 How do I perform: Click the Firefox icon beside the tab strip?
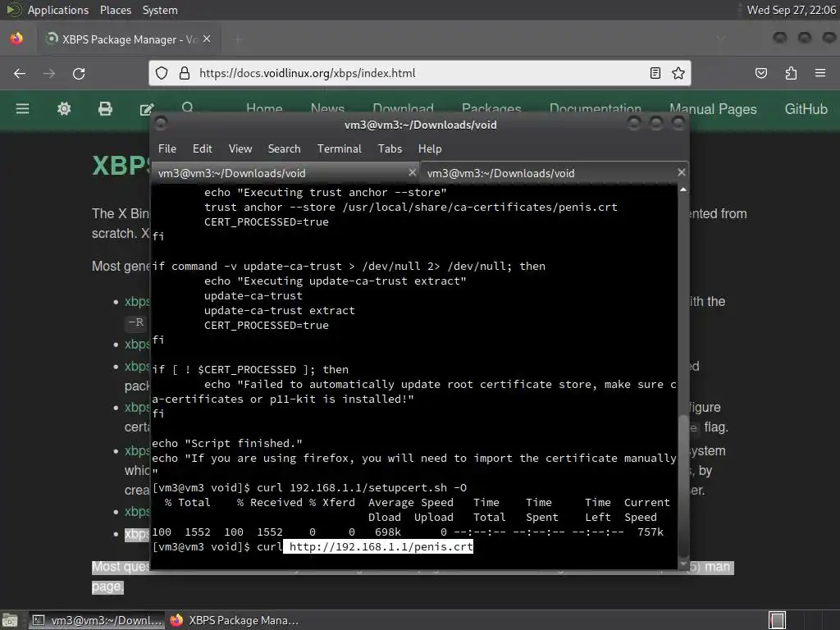(16, 39)
